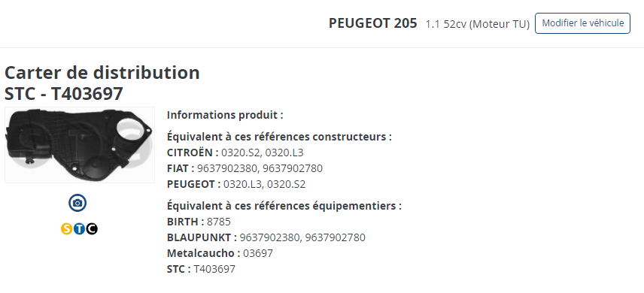Image resolution: width=644 pixels, height=293 pixels.
Task: Click the Informations produit label
Action: tap(225, 115)
